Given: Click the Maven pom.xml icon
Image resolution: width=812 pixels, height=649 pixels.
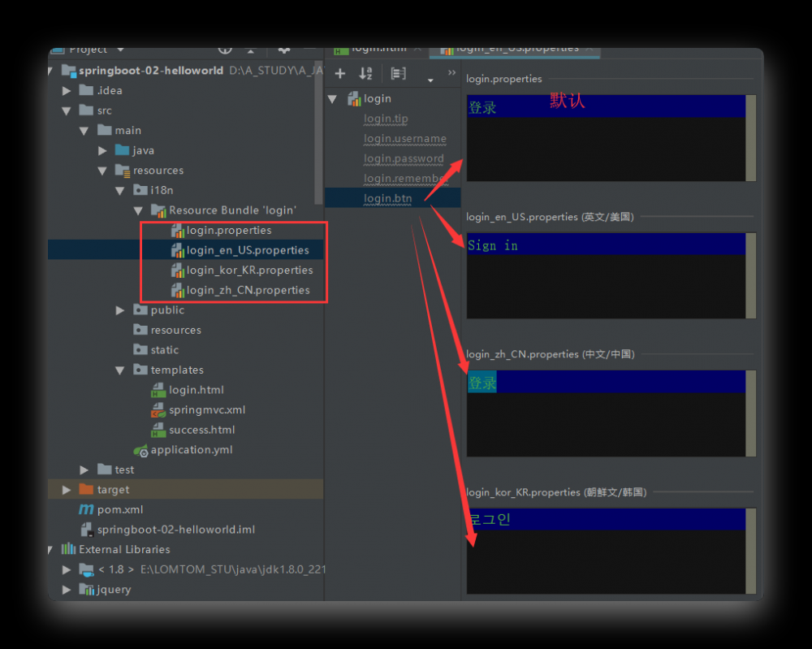Looking at the screenshot, I should (86, 509).
